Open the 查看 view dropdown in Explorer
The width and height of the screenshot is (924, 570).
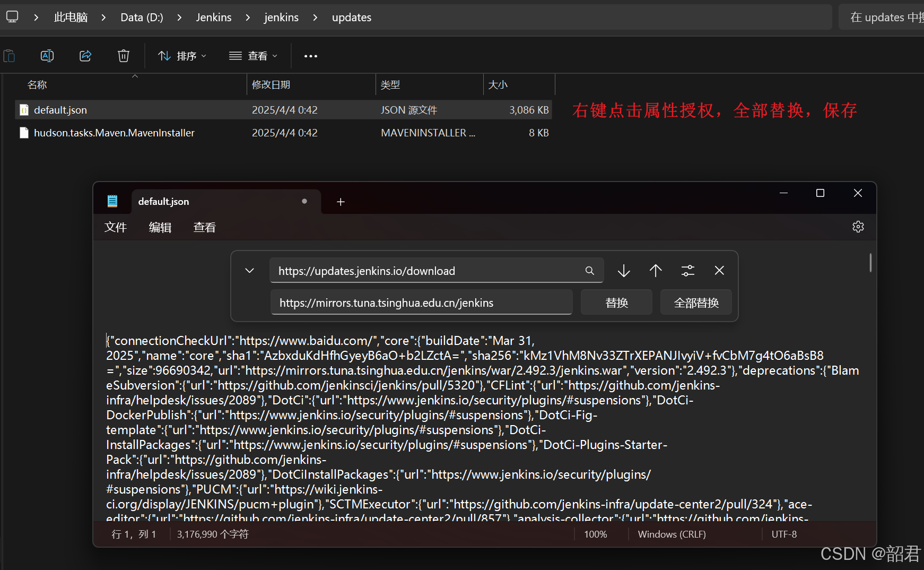pyautogui.click(x=254, y=56)
